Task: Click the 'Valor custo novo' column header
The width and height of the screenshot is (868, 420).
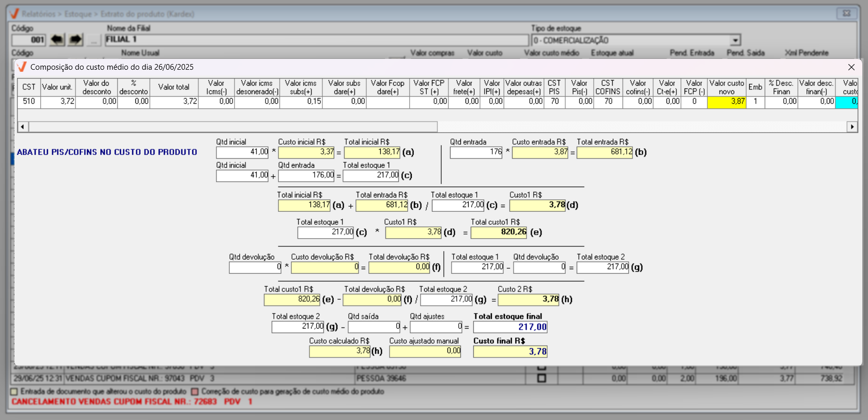Action: [726, 87]
